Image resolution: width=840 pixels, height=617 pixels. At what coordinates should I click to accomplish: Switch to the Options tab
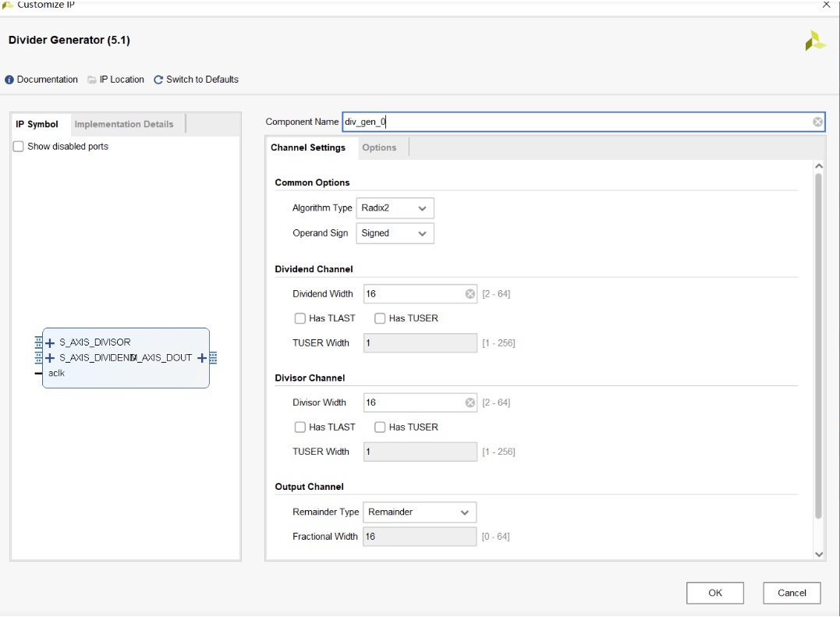click(x=379, y=147)
